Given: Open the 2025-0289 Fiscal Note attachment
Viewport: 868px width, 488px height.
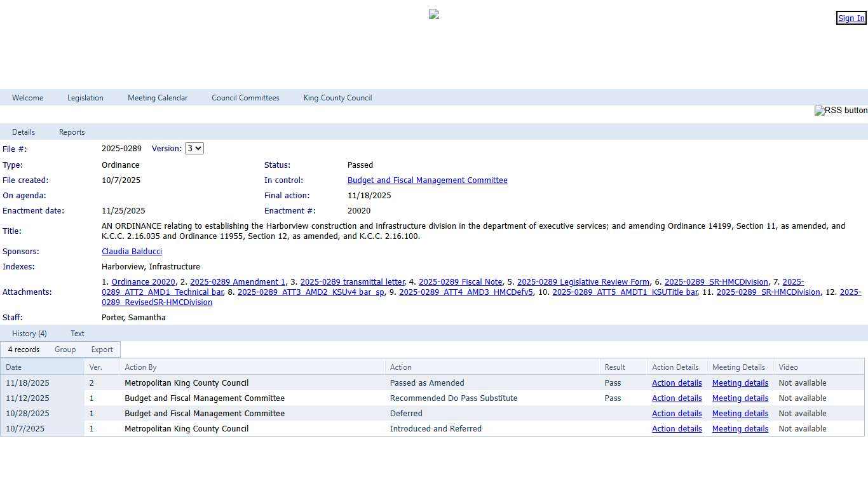Looking at the screenshot, I should [x=460, y=282].
